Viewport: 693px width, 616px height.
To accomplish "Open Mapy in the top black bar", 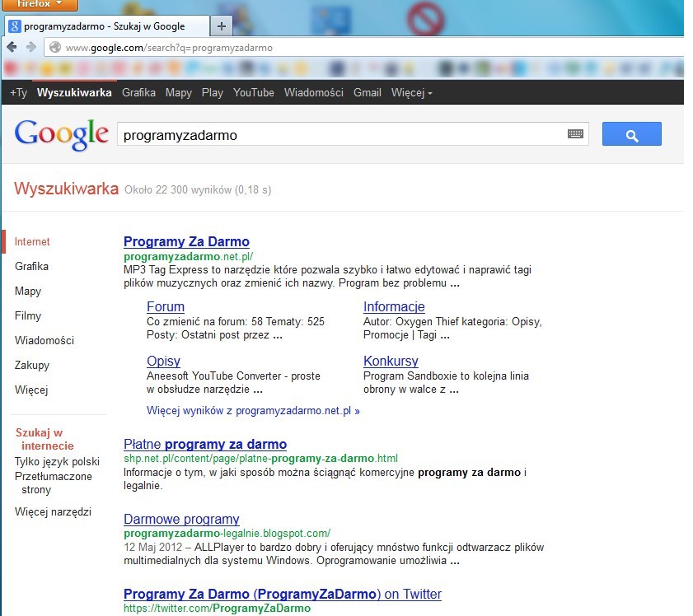I will point(179,93).
